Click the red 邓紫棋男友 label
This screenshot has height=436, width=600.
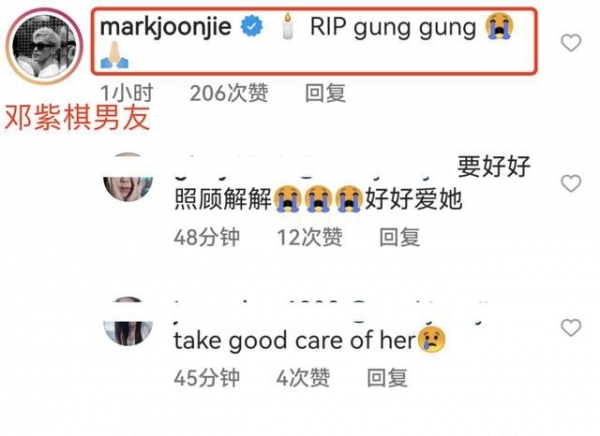click(77, 118)
